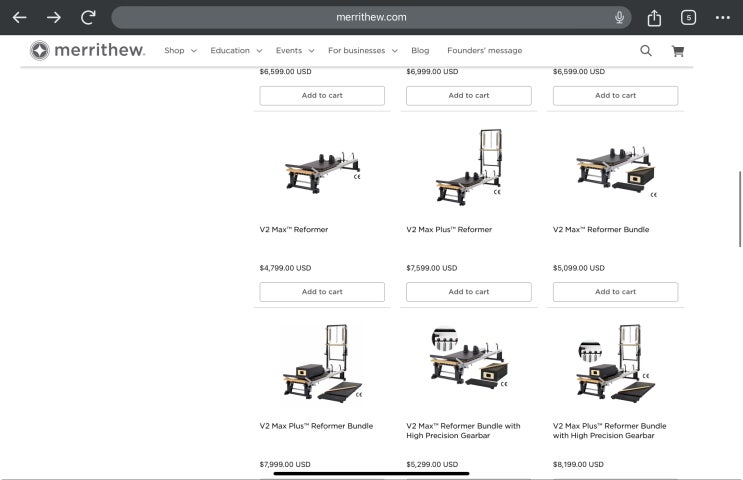The image size is (743, 480).
Task: Open the site search magnifier icon
Action: pyautogui.click(x=645, y=51)
